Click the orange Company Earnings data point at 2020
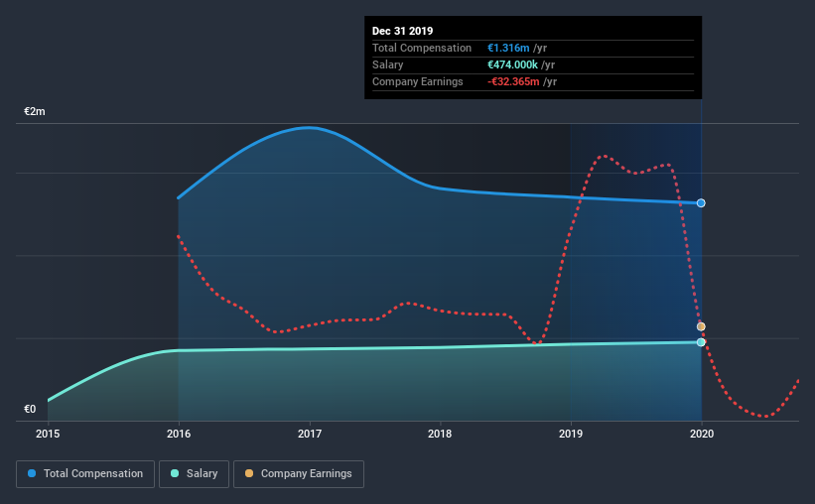815x504 pixels. pos(701,326)
